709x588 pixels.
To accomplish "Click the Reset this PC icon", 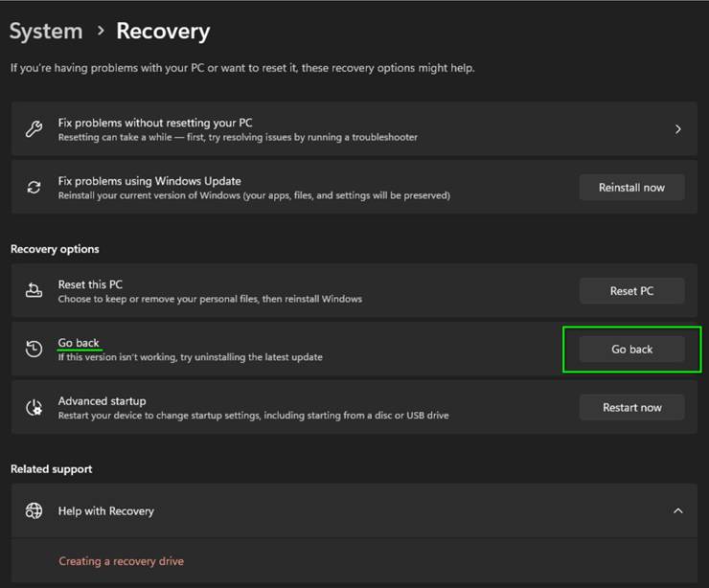I will coord(34,290).
